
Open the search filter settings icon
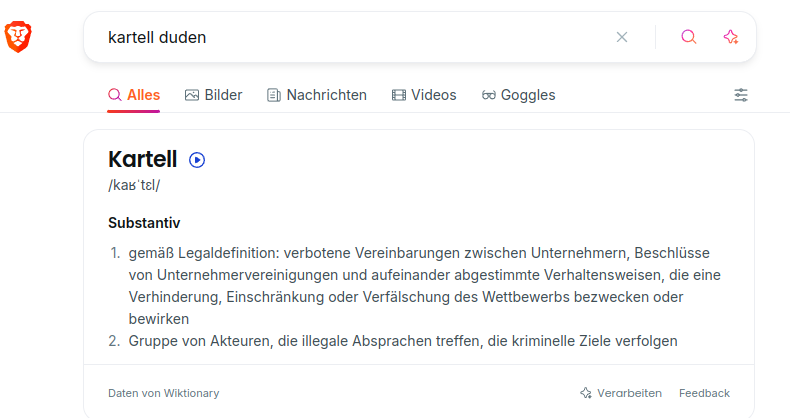point(741,95)
